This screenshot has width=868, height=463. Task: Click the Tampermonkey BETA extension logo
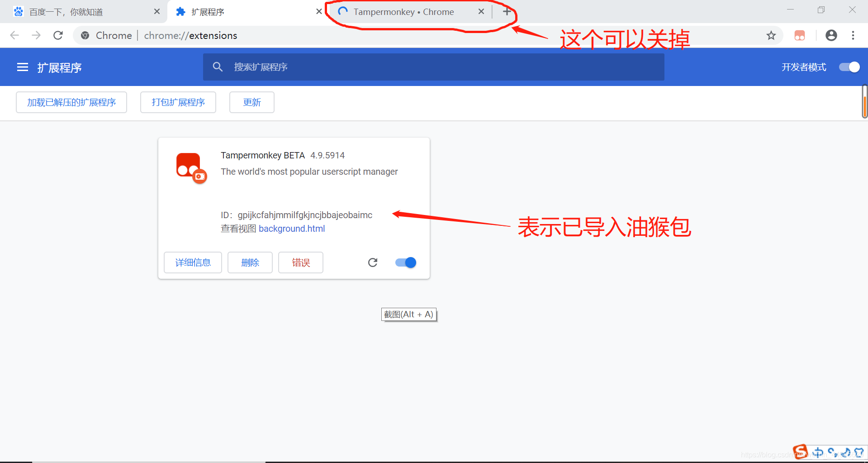191,168
